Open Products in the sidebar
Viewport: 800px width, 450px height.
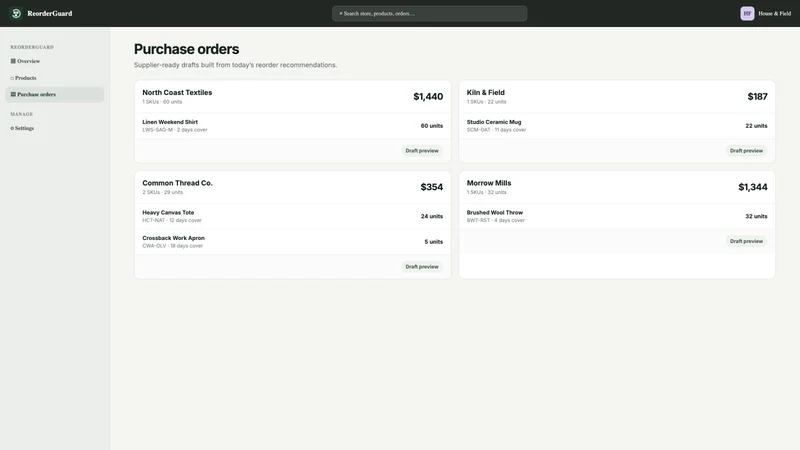tap(55, 78)
